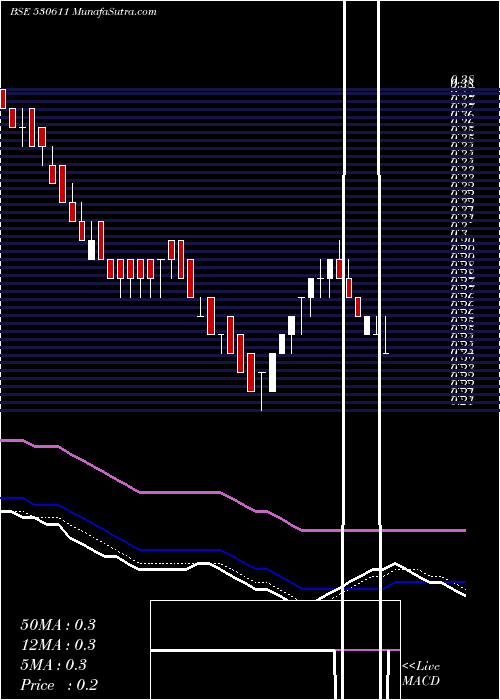Select the 5MA : 0.3 legend entry
500x700 pixels.
pos(54,665)
